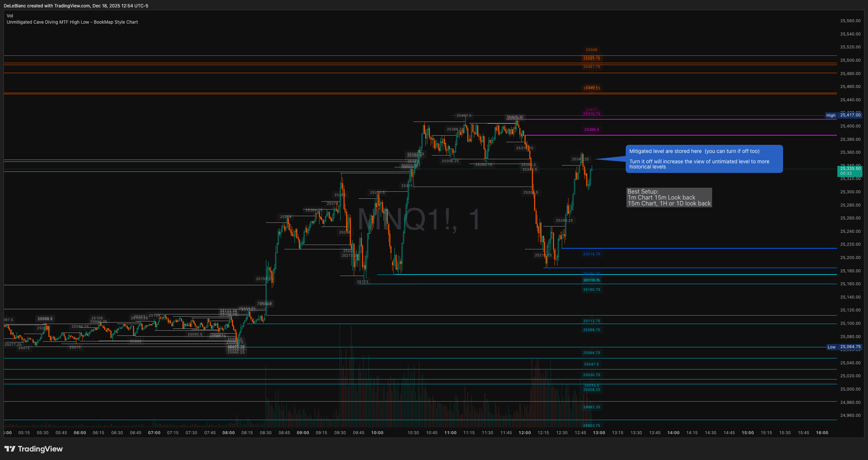The width and height of the screenshot is (868, 460).
Task: Select 25,200.00 on the price scale
Action: tap(850, 258)
